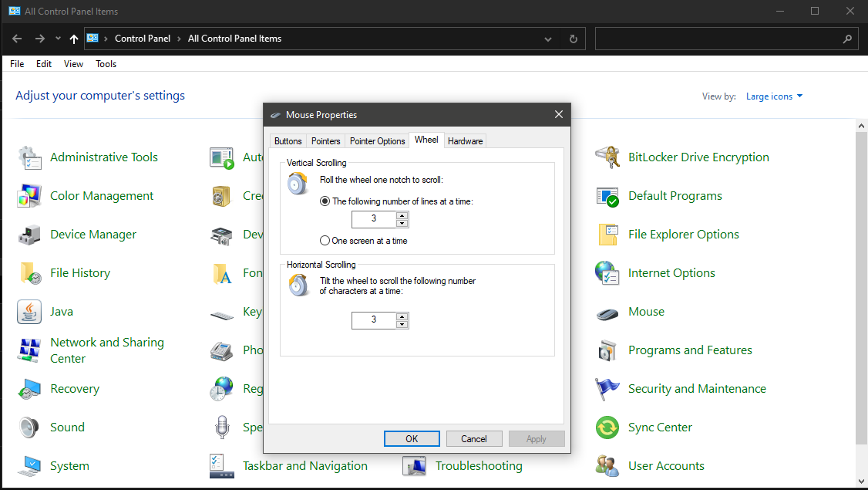Open the Color Management icon
Image resolution: width=868 pixels, height=490 pixels.
[29, 196]
